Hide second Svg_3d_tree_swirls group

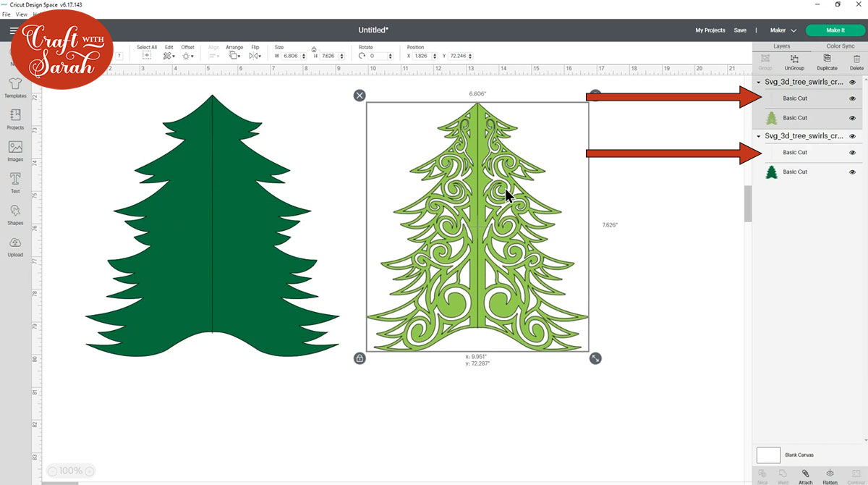(852, 136)
